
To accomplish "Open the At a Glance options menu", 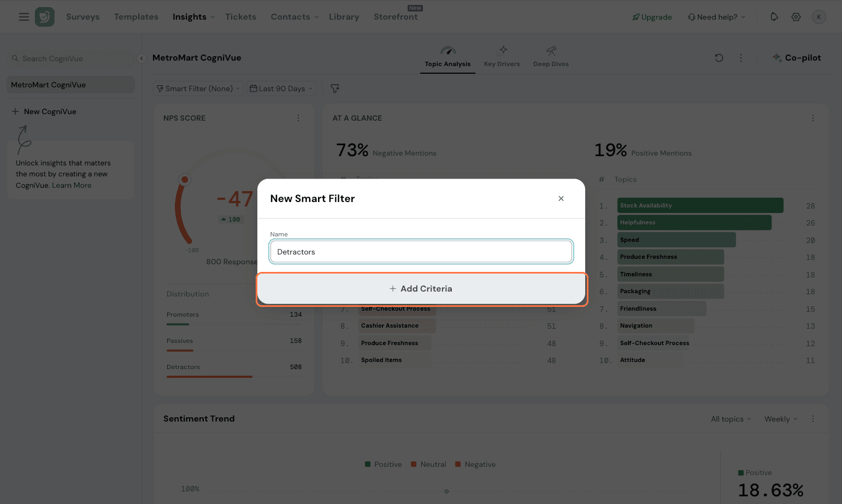I will 812,118.
